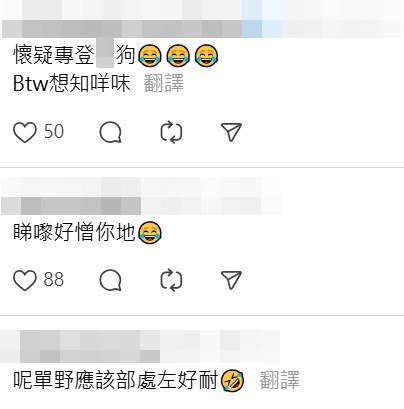This screenshot has width=404, height=409.
Task: Like the comment with 50 likes
Action: [24, 132]
